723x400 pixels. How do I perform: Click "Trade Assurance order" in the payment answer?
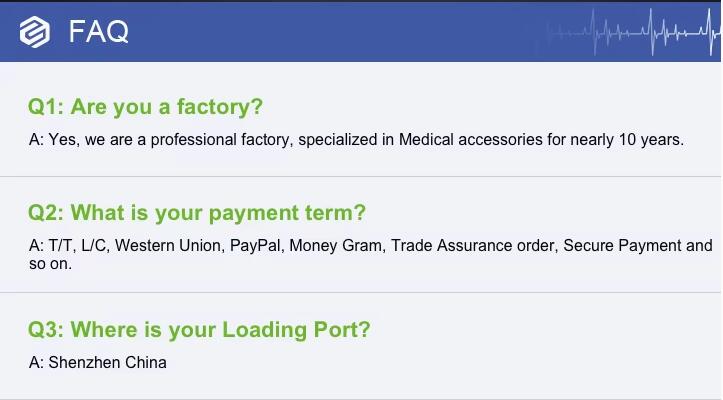tap(472, 246)
